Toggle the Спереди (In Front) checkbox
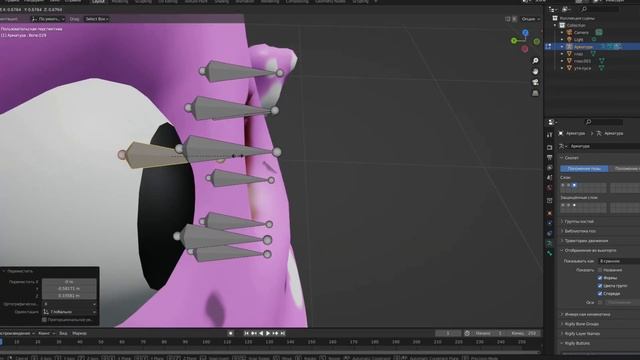This screenshot has height=360, width=640. point(600,293)
